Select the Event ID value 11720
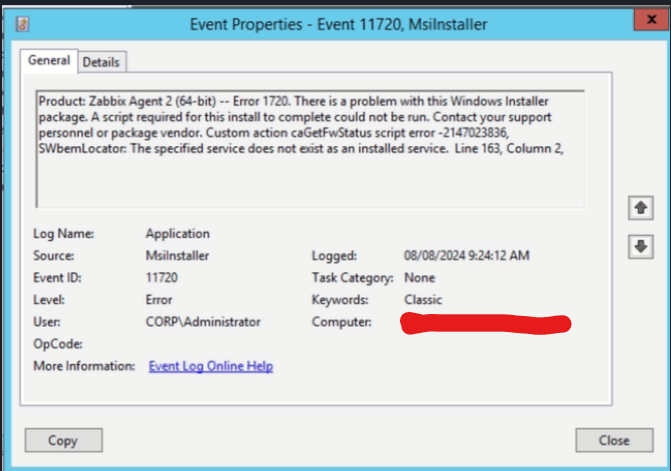 161,278
